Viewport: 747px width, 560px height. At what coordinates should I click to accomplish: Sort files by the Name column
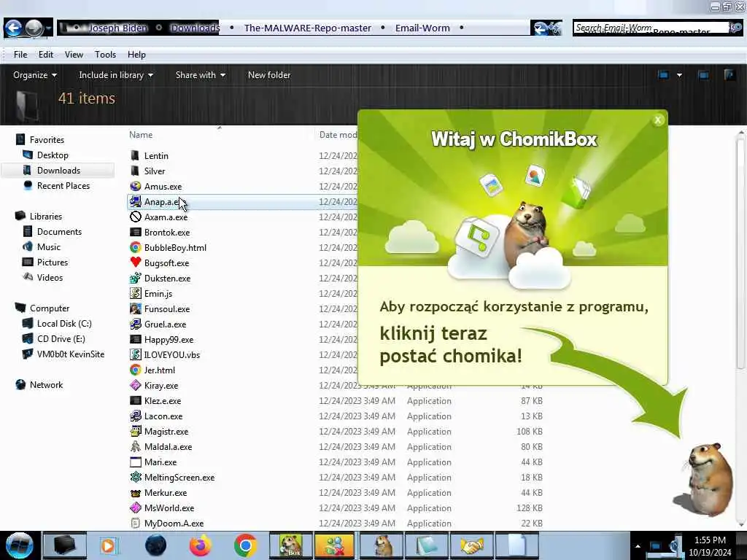tap(141, 135)
